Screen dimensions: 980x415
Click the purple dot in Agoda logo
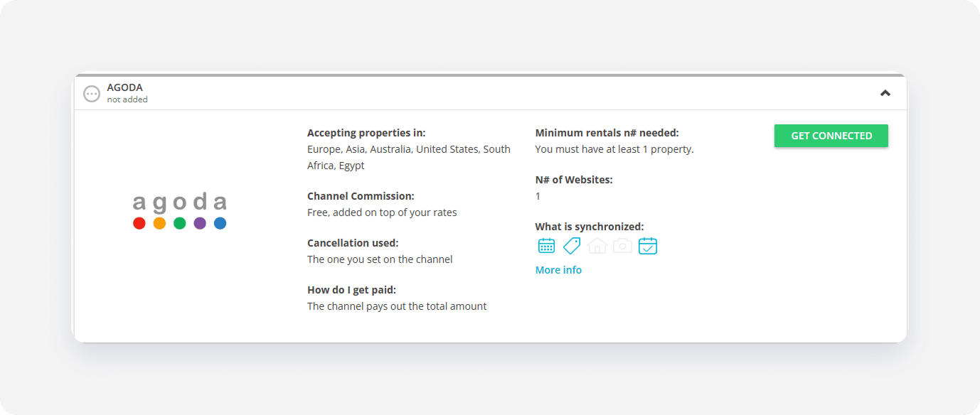[200, 223]
